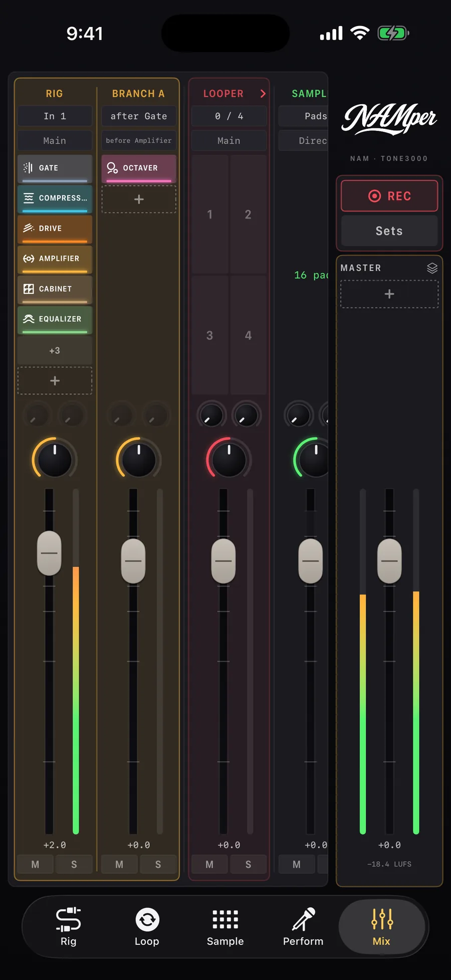Solo the Looper channel
The height and width of the screenshot is (980, 451).
tap(248, 864)
